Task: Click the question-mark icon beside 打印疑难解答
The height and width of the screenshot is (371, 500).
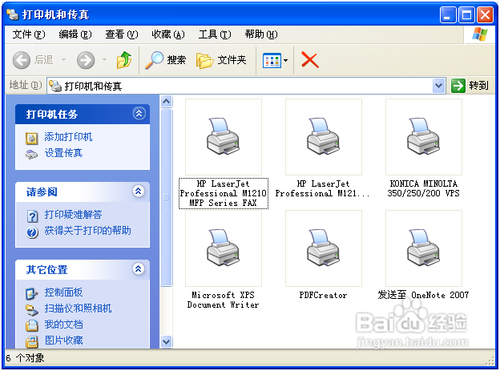Action: [x=32, y=217]
